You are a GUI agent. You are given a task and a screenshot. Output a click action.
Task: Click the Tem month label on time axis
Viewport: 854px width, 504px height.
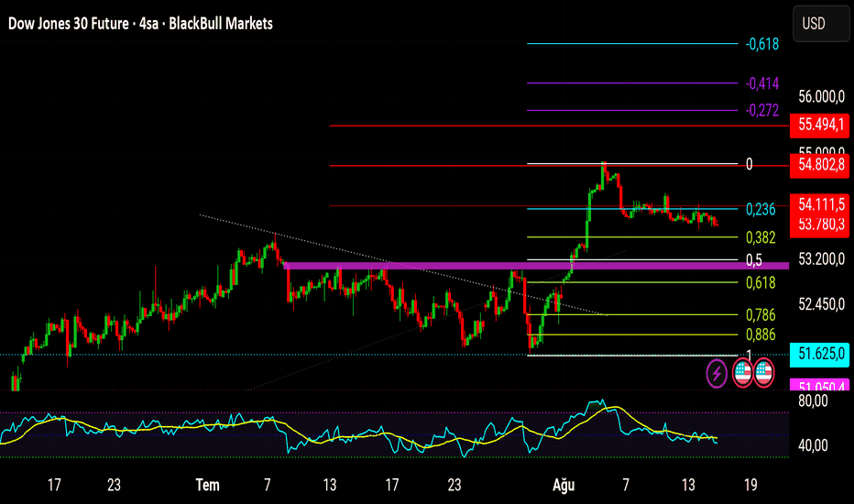(207, 485)
